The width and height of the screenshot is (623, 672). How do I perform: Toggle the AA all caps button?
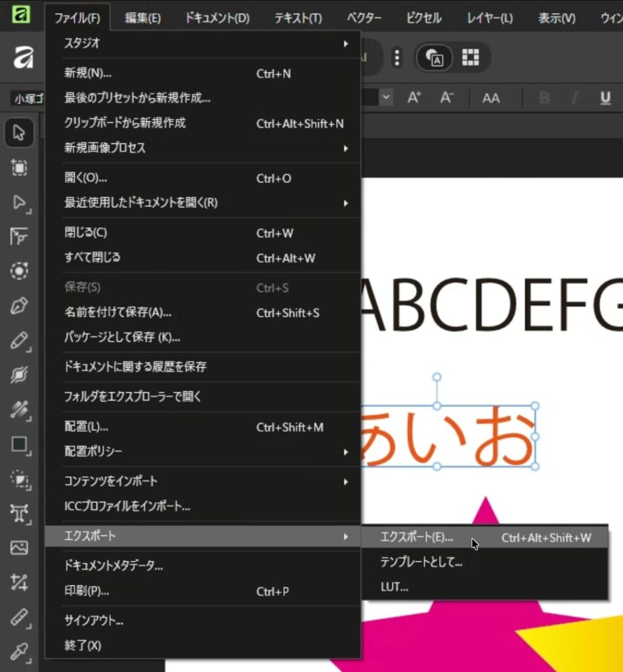point(491,98)
